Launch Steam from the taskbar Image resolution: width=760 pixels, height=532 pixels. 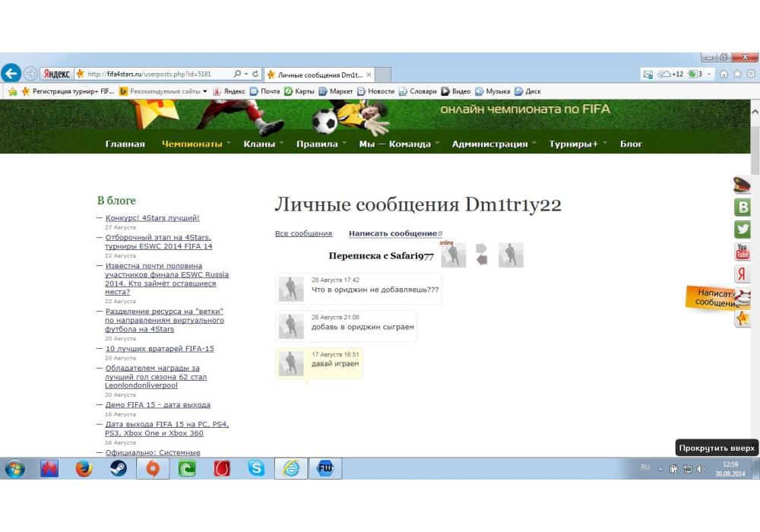click(x=119, y=469)
